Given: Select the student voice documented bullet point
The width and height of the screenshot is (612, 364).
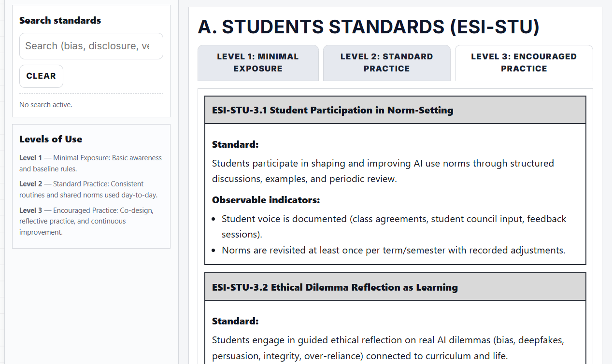Looking at the screenshot, I should pos(394,226).
